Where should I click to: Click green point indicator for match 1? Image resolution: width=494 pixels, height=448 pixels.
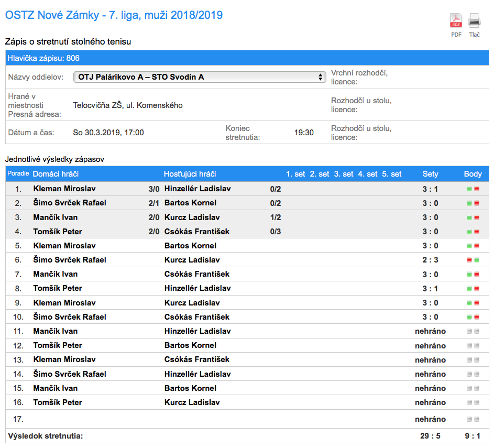tap(469, 189)
